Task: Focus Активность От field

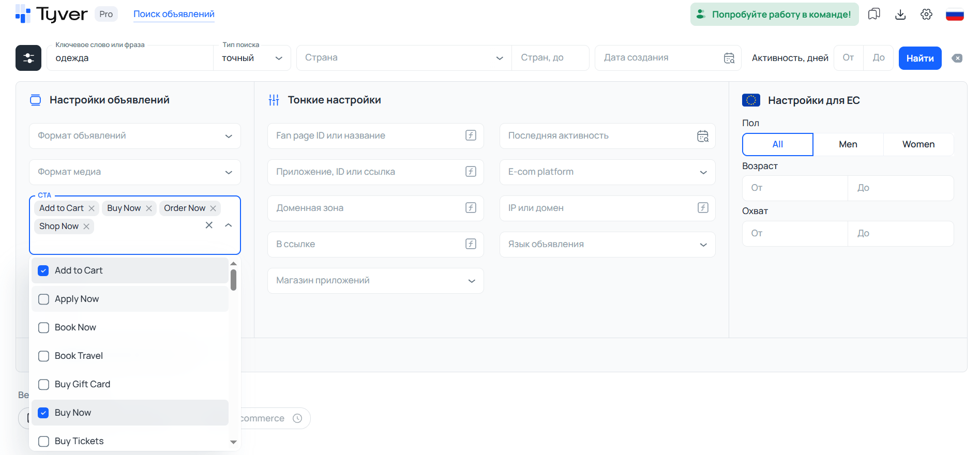Action: click(x=849, y=58)
